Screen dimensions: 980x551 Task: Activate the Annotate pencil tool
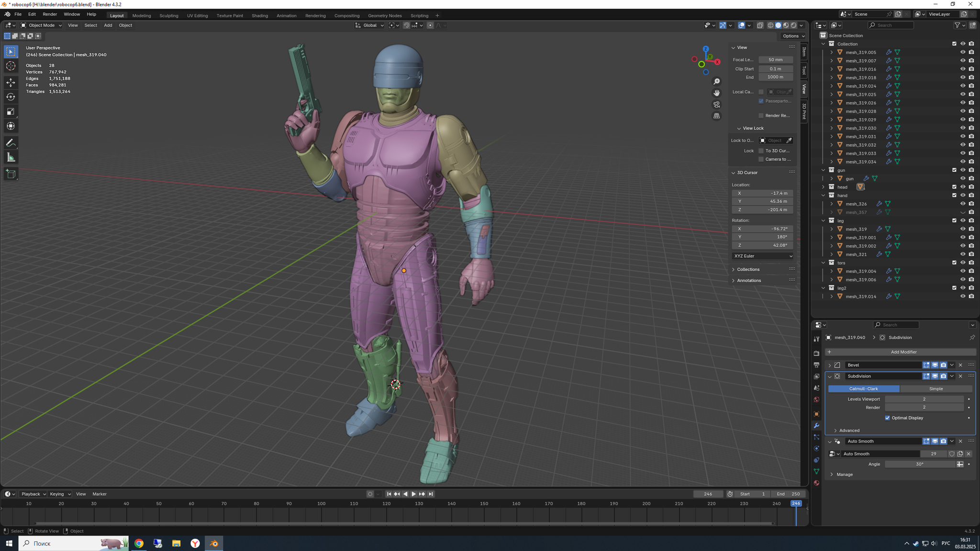pos(11,143)
